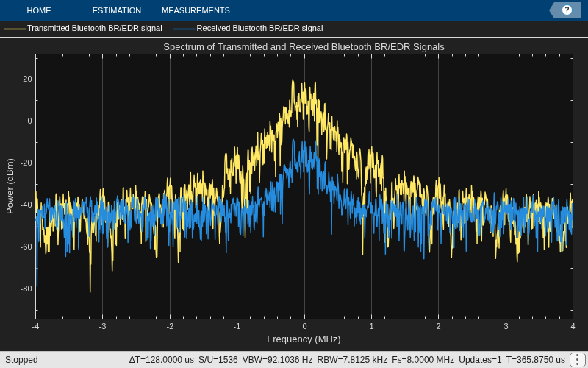
Task: Select the spectrum plot title text
Action: (304, 47)
